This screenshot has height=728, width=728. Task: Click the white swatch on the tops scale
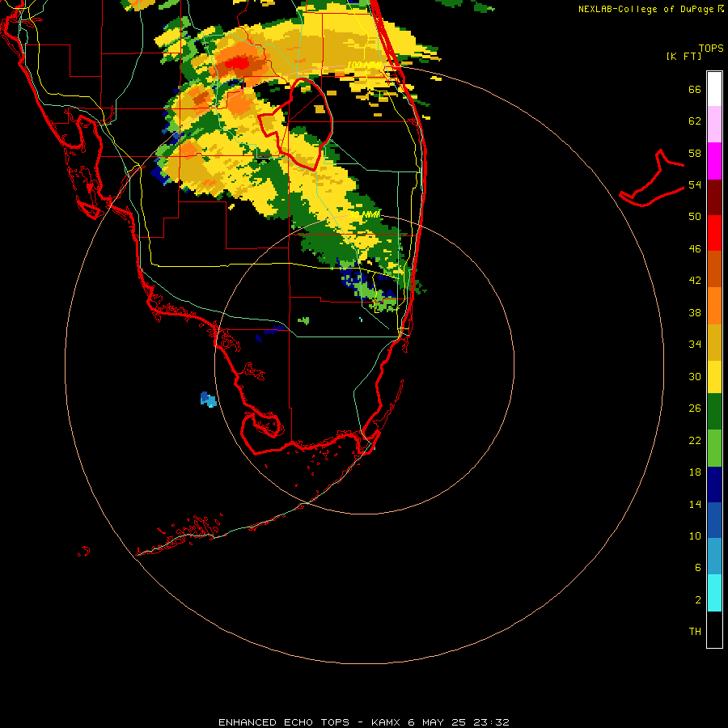point(714,89)
